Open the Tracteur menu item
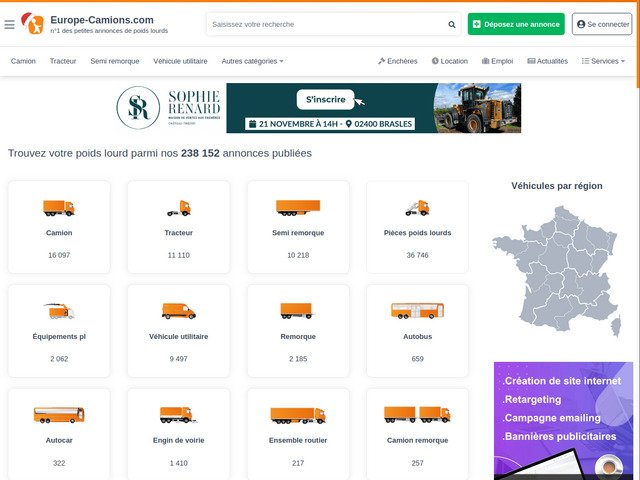The width and height of the screenshot is (640, 480). click(x=63, y=61)
